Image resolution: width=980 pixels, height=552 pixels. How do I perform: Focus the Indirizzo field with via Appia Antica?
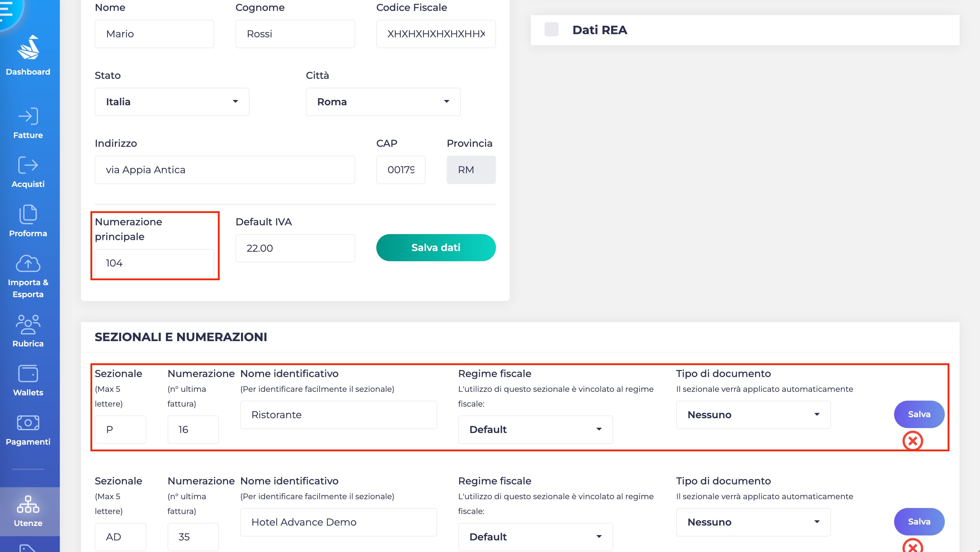(x=225, y=170)
